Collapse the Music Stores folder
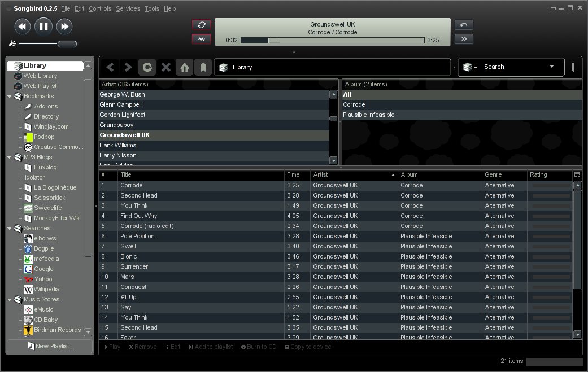 coord(10,299)
